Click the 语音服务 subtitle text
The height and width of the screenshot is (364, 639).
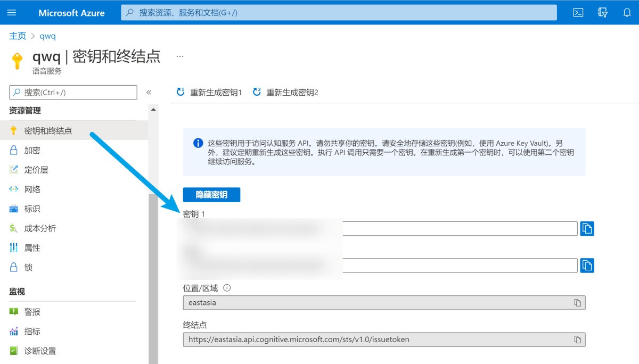pyautogui.click(x=47, y=71)
